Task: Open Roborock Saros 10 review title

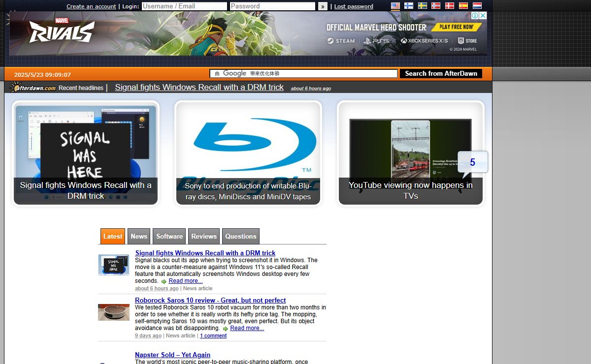Action: (210, 300)
